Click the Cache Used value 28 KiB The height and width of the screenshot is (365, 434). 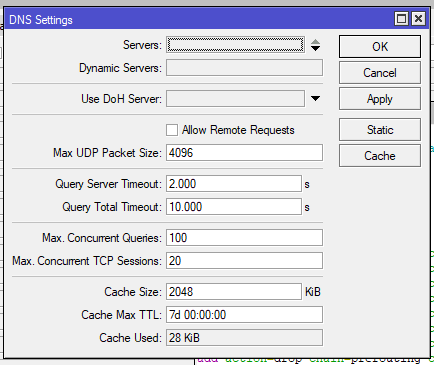pyautogui.click(x=244, y=338)
